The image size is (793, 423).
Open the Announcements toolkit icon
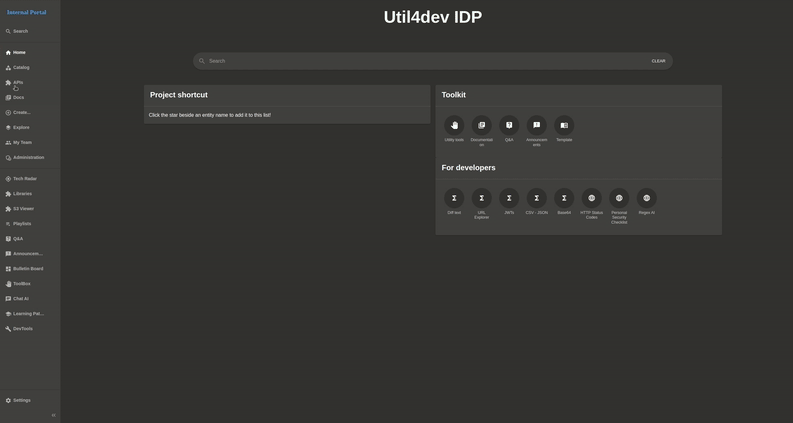[x=537, y=125]
